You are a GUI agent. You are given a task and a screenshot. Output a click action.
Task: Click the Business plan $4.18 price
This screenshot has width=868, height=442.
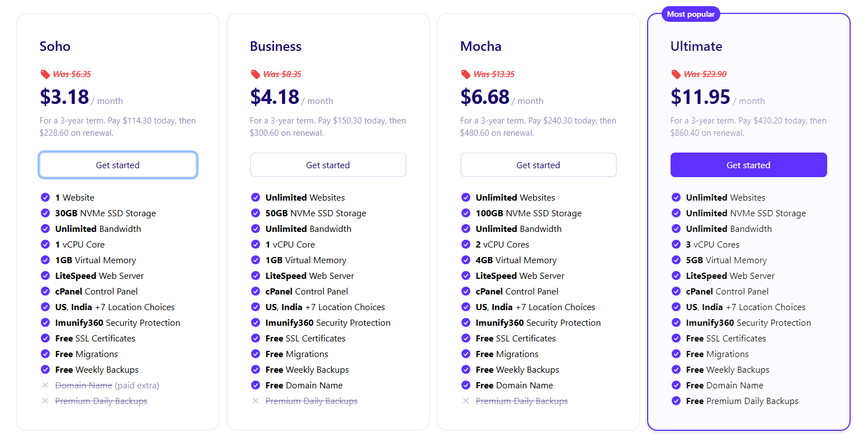(275, 97)
